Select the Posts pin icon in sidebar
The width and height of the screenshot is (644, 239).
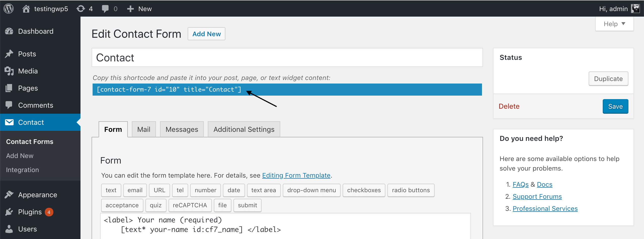[9, 54]
